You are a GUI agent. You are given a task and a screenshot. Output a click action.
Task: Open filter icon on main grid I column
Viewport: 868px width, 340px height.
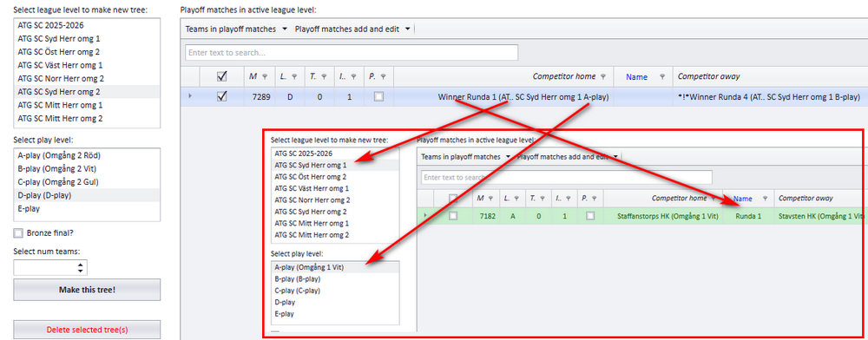(353, 77)
